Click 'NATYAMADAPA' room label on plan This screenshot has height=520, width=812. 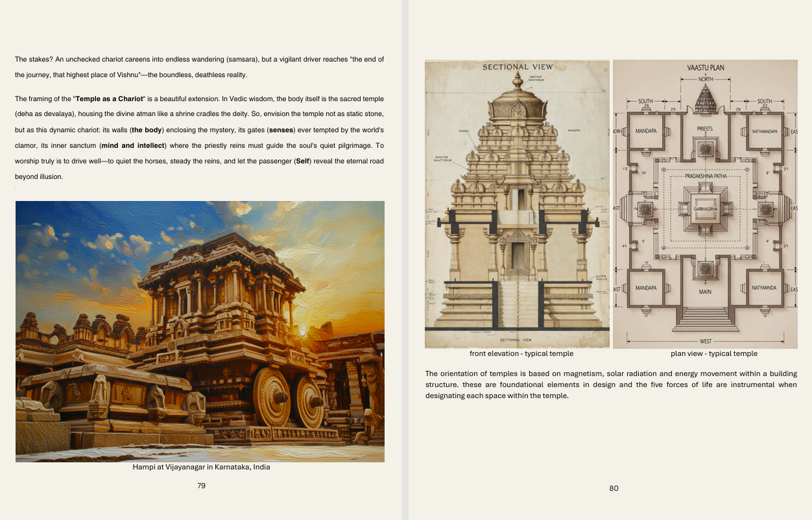pyautogui.click(x=765, y=132)
